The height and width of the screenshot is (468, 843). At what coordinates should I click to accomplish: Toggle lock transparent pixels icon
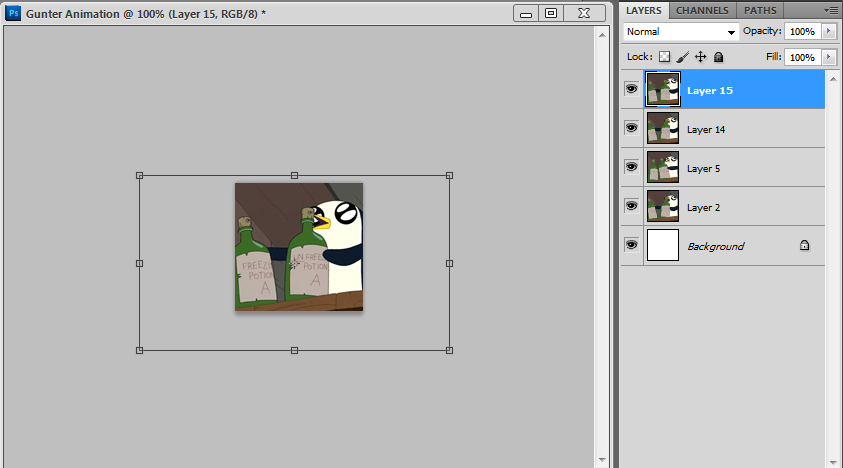coord(665,56)
